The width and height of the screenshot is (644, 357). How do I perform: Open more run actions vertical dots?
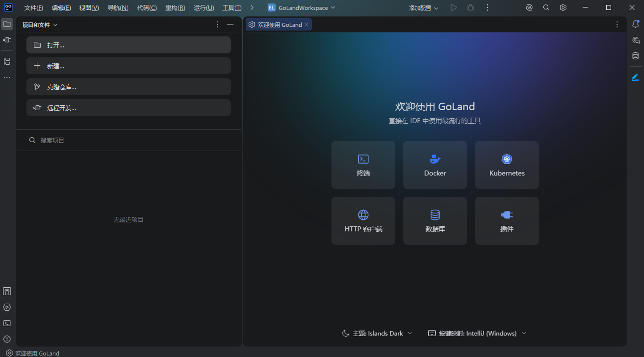tap(487, 8)
